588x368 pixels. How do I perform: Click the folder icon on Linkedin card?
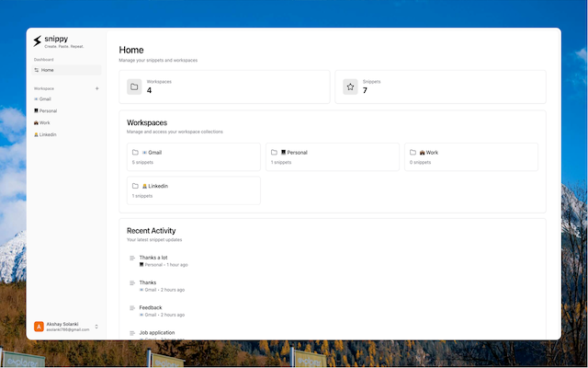pos(135,186)
